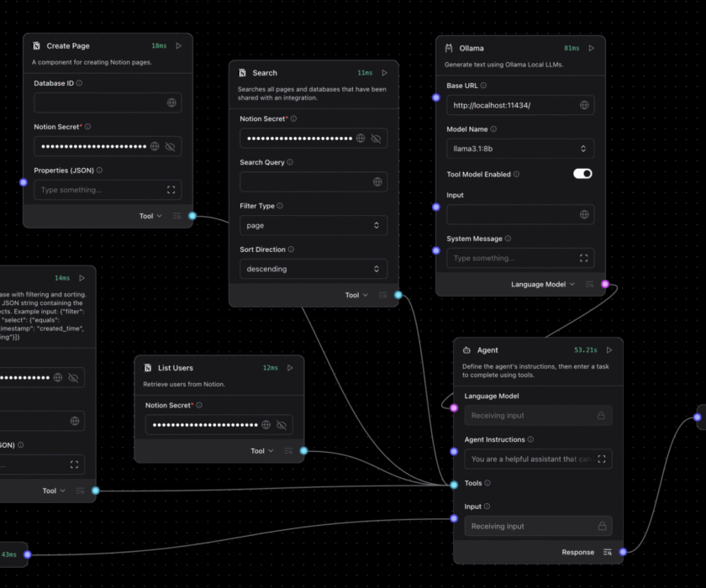The image size is (706, 588).
Task: Run the Agent component play icon
Action: (609, 350)
